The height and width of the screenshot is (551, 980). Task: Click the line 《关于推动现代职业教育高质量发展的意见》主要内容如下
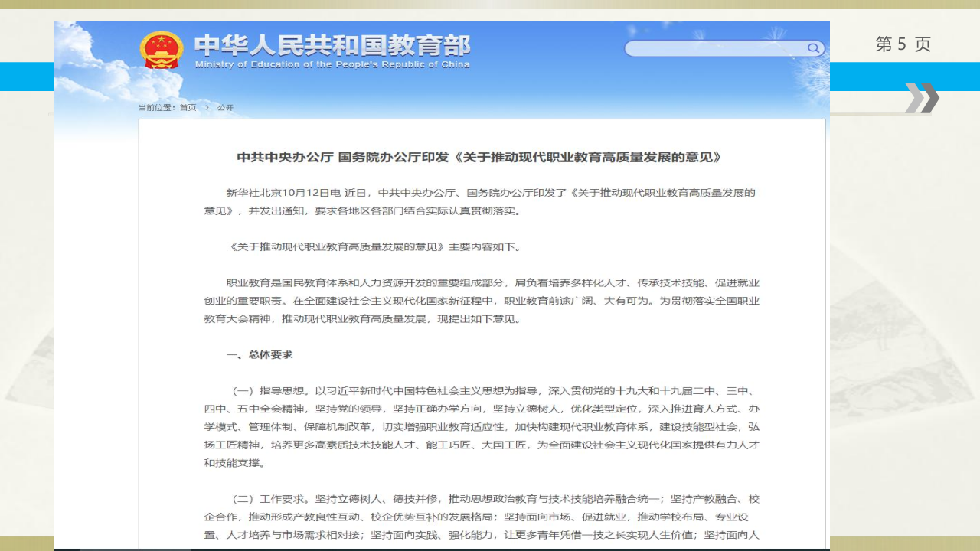point(375,247)
